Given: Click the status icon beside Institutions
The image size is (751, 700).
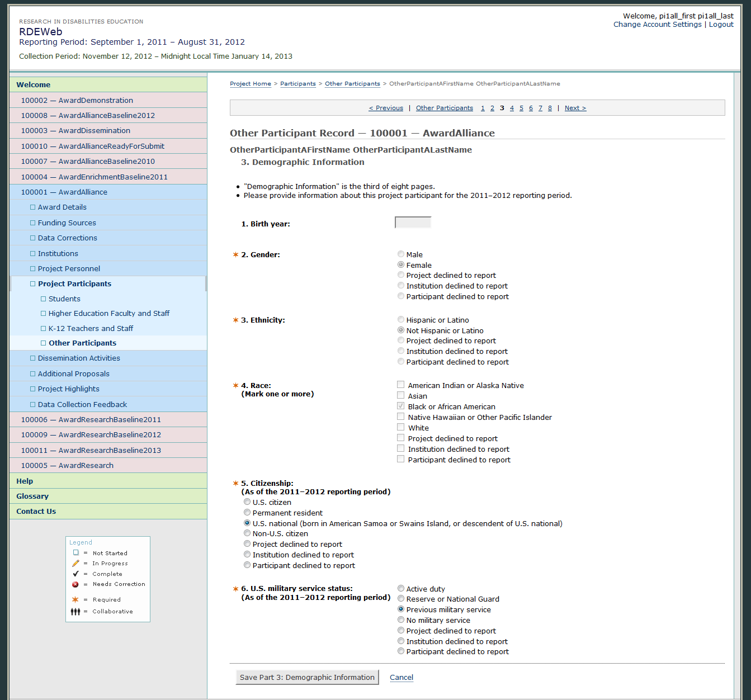Looking at the screenshot, I should tap(32, 254).
